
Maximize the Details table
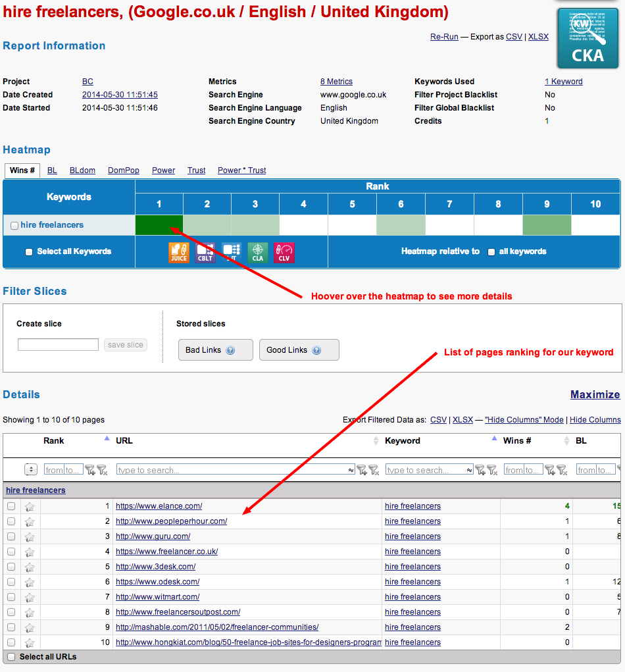(x=595, y=394)
